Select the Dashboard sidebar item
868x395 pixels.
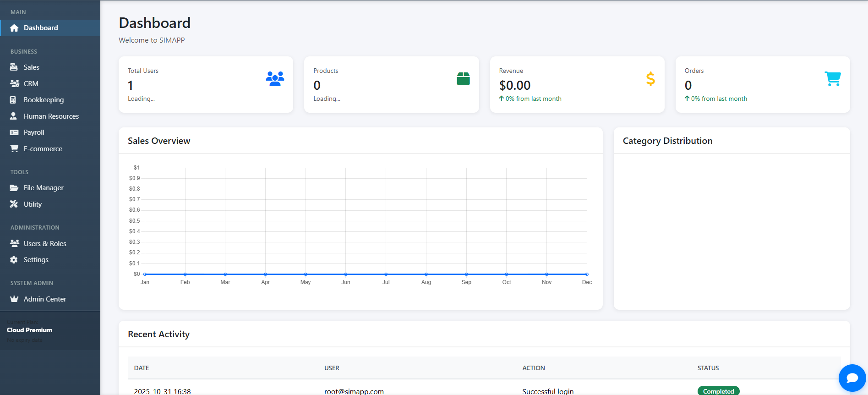41,28
